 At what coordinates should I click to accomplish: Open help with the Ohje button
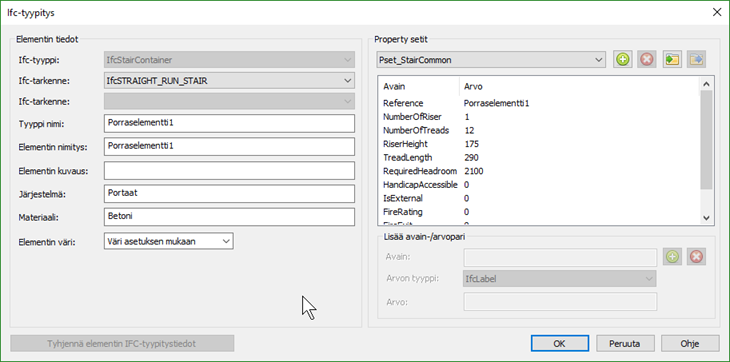(689, 344)
